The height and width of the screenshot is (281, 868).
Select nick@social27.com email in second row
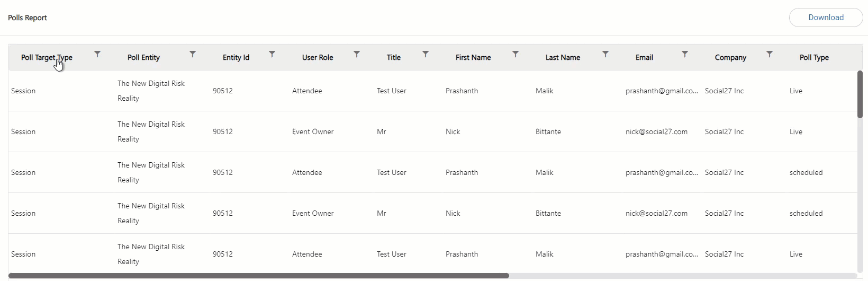[x=656, y=131]
